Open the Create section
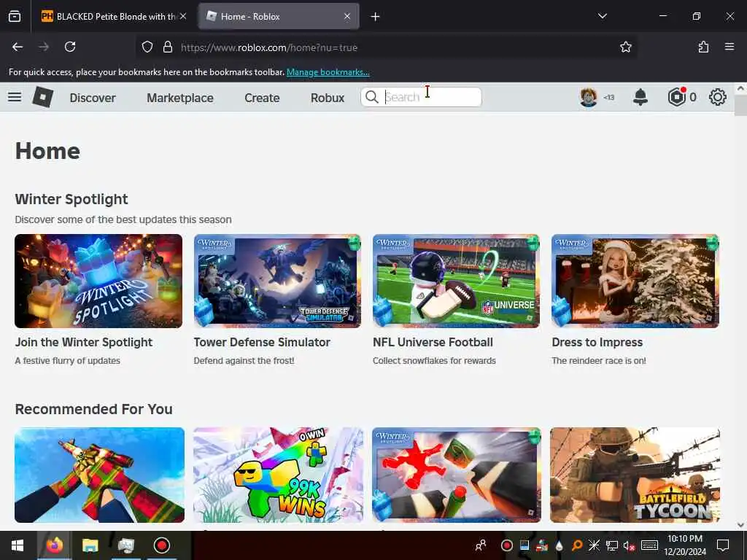The image size is (747, 560). tap(262, 98)
